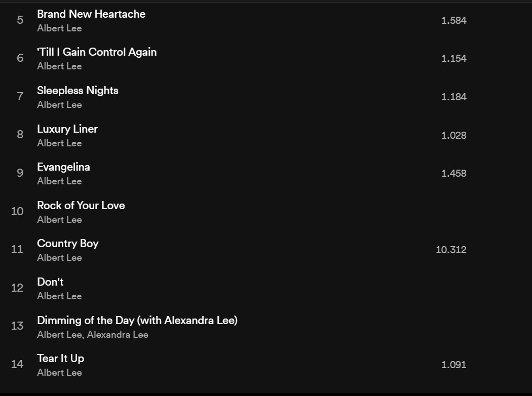The height and width of the screenshot is (396, 532).
Task: Select the Luxury Liner track title
Action: (67, 129)
